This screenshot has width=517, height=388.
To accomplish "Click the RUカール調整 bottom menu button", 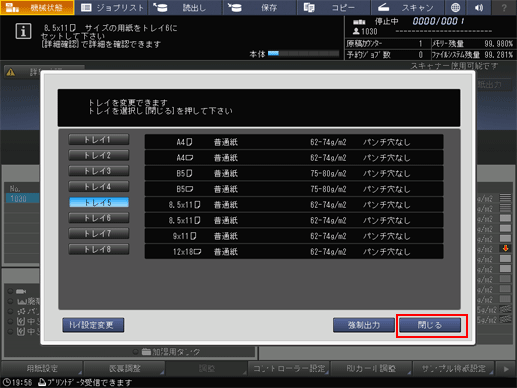I will [x=371, y=368].
